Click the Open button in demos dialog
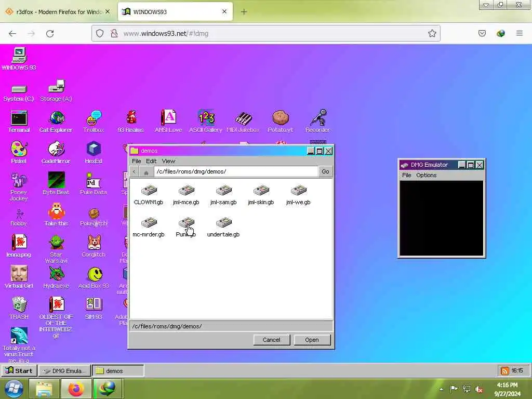532x399 pixels. (312, 340)
